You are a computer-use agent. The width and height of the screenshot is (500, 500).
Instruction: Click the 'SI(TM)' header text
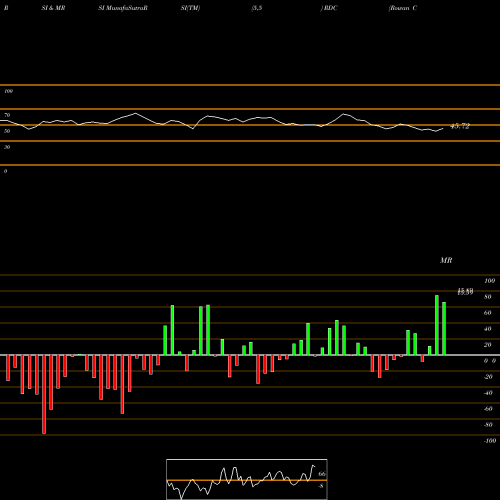point(190,8)
